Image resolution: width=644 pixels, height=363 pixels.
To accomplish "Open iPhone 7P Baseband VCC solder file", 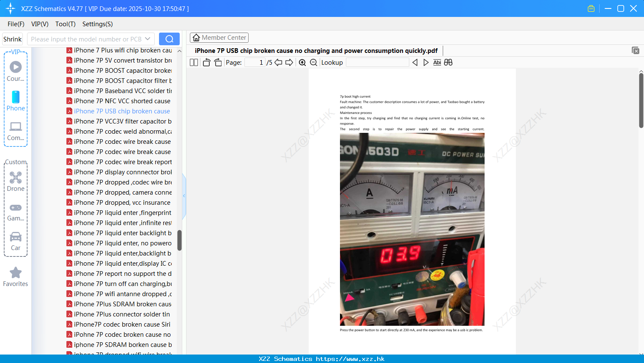I will click(x=119, y=91).
